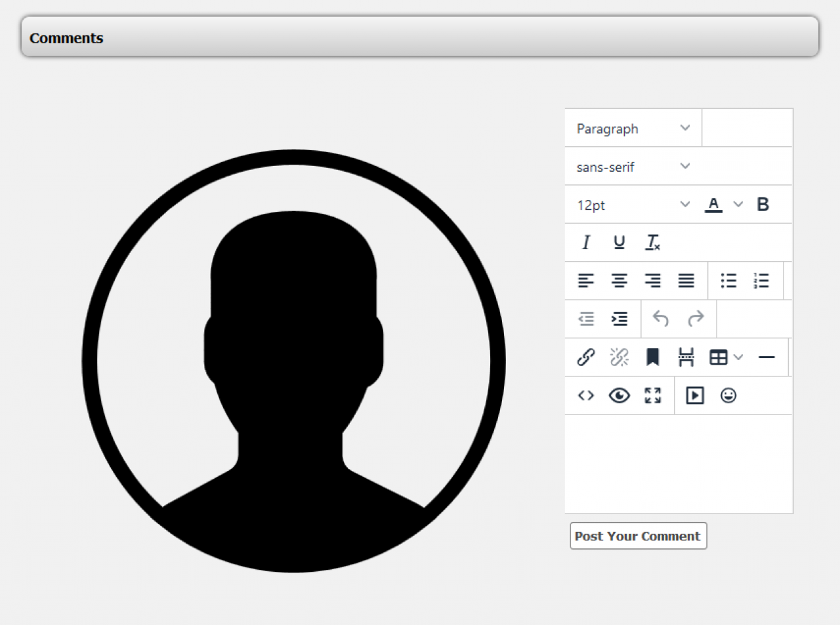Toggle bold text formatting

tap(763, 205)
